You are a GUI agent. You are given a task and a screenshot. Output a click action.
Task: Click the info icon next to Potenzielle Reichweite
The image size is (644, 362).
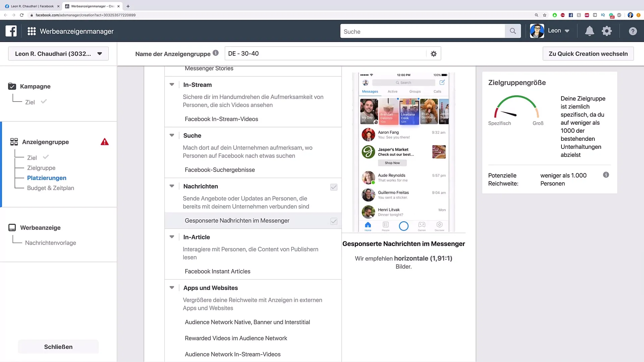(x=606, y=175)
